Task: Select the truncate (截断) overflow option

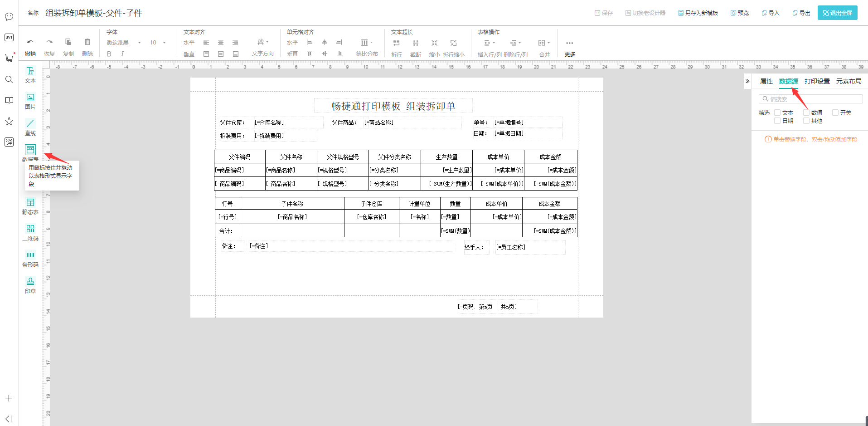Action: point(416,43)
